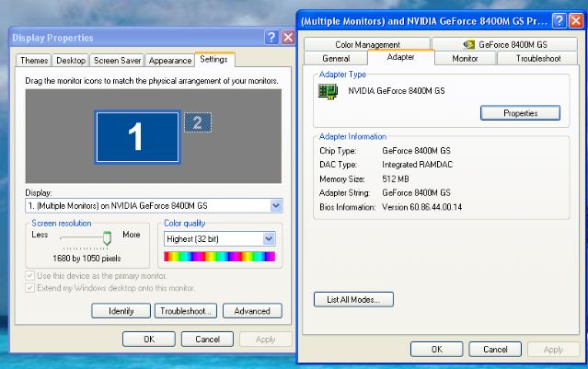Switch to the Themes tab
588x369 pixels.
(x=34, y=61)
